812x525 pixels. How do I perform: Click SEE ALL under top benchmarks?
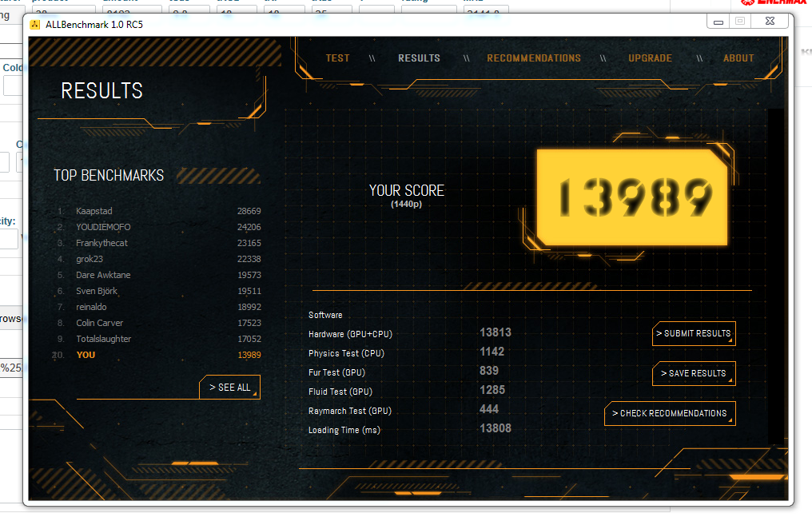(229, 388)
